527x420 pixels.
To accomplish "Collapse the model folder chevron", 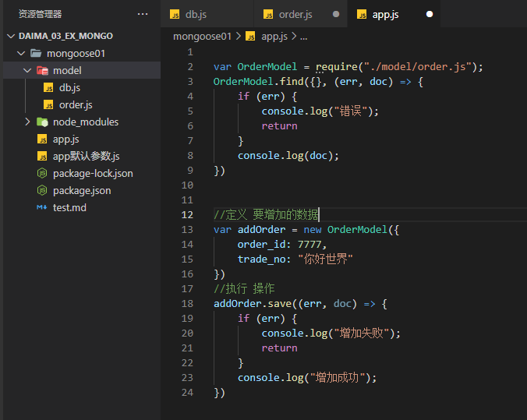I will [x=27, y=71].
